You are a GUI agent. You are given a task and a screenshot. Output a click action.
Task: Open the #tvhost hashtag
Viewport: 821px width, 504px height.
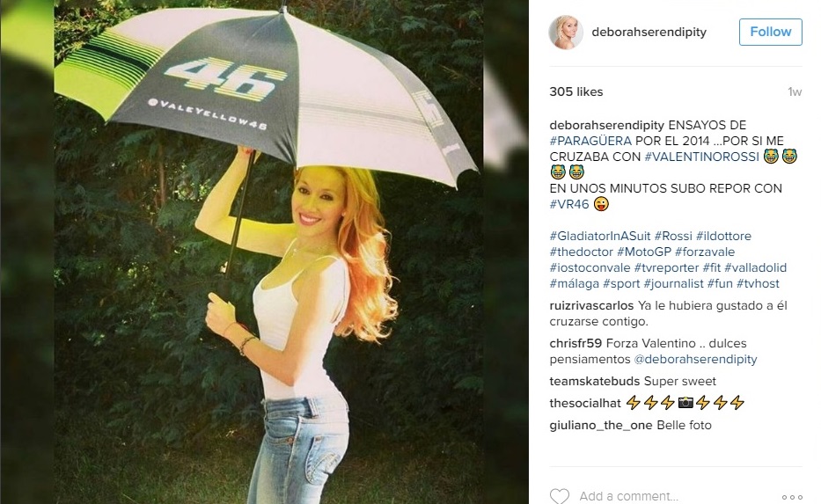[758, 283]
